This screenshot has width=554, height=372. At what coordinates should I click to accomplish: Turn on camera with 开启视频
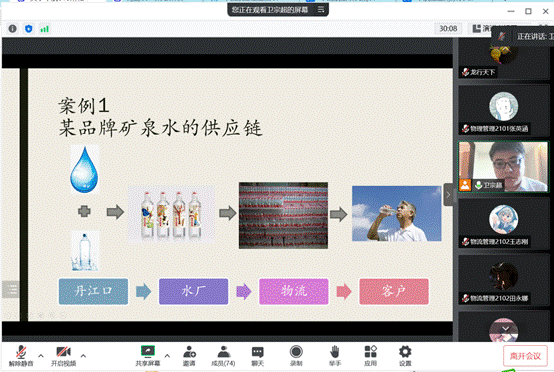pos(64,356)
